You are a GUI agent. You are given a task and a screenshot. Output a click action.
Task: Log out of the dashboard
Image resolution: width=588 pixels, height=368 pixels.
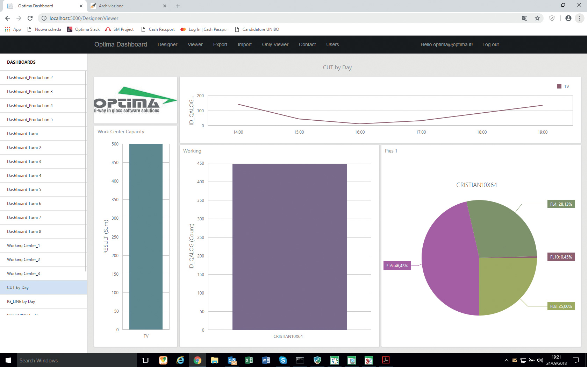pos(490,44)
